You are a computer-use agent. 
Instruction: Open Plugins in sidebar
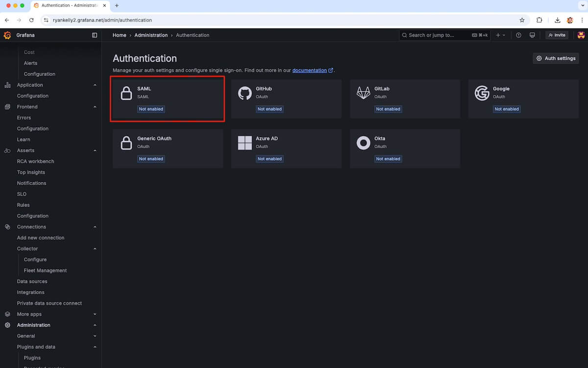[32, 358]
